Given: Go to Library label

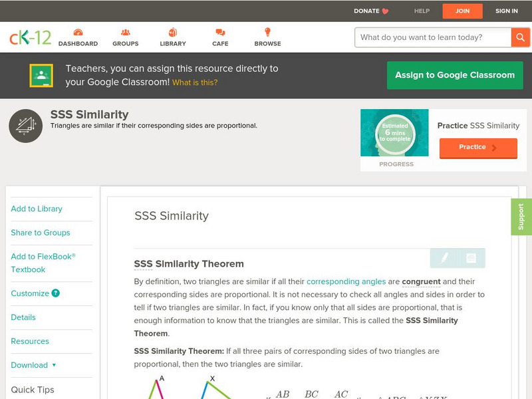Looking at the screenshot, I should pos(173,44).
